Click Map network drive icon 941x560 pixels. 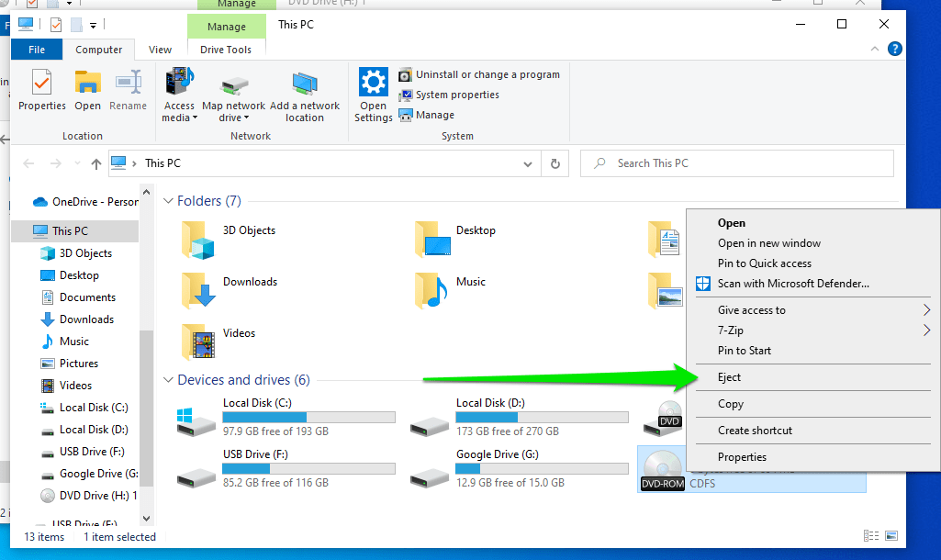pyautogui.click(x=233, y=96)
